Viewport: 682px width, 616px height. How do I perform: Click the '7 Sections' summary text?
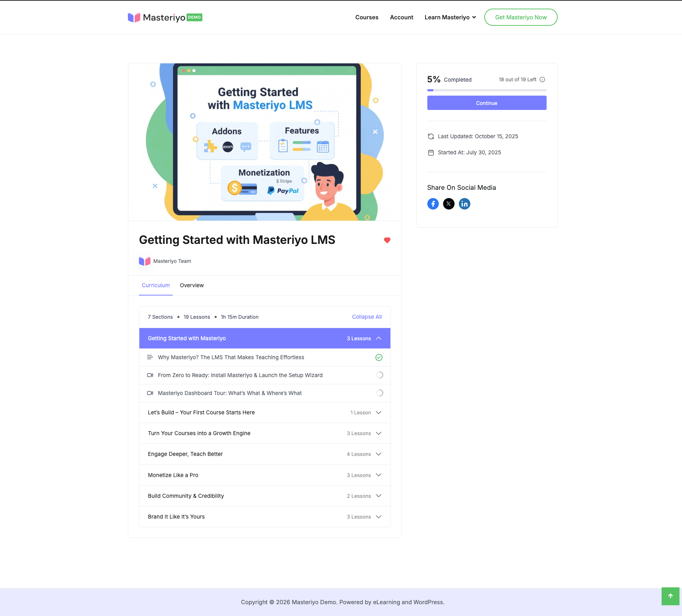160,317
